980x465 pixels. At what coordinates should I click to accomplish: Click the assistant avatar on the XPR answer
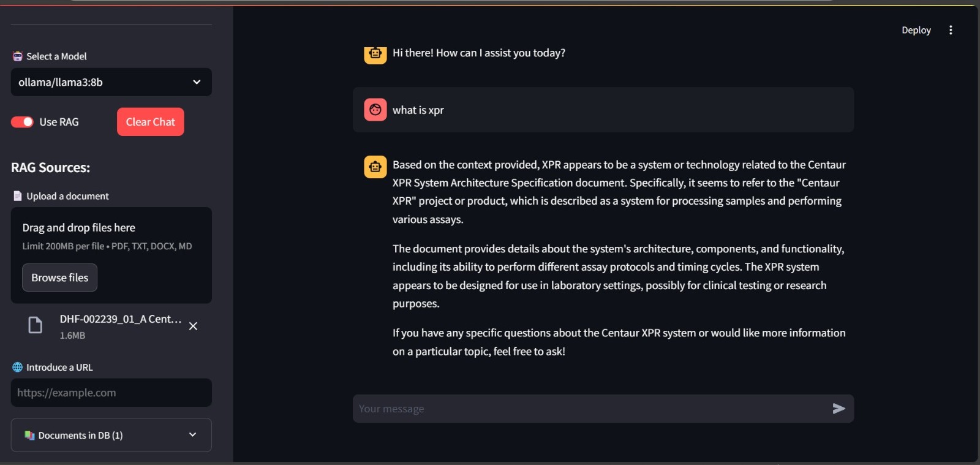(x=375, y=167)
